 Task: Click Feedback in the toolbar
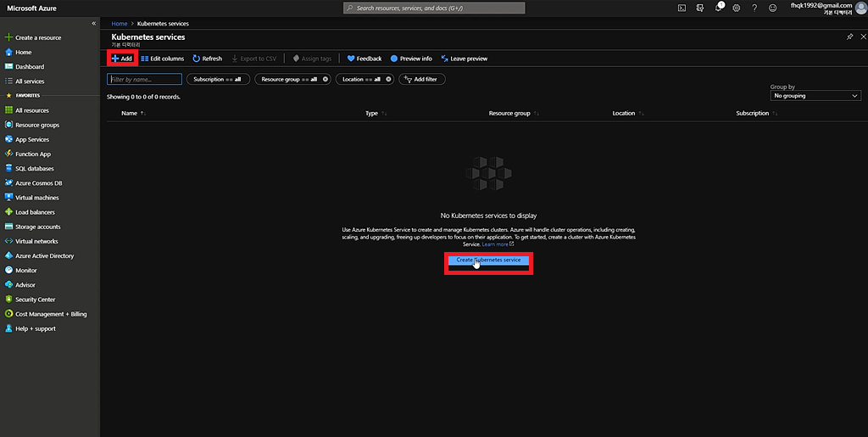tap(364, 59)
